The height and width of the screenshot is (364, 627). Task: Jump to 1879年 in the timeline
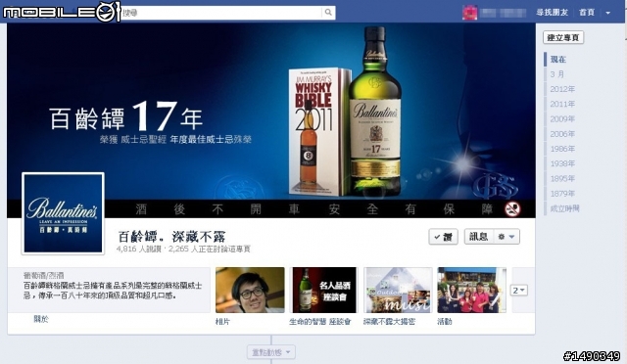point(562,194)
